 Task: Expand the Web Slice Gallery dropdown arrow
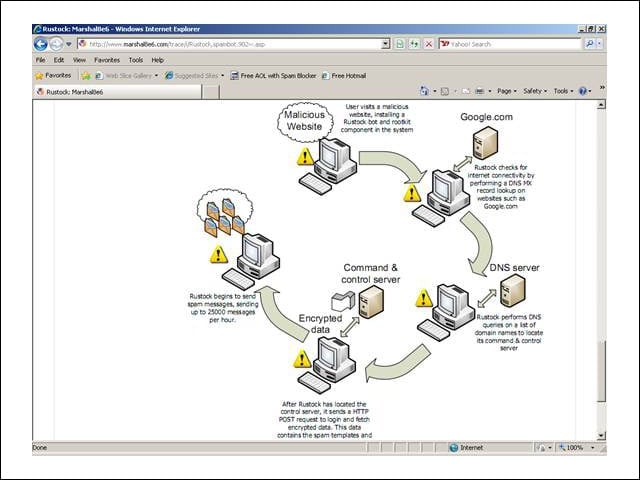156,76
